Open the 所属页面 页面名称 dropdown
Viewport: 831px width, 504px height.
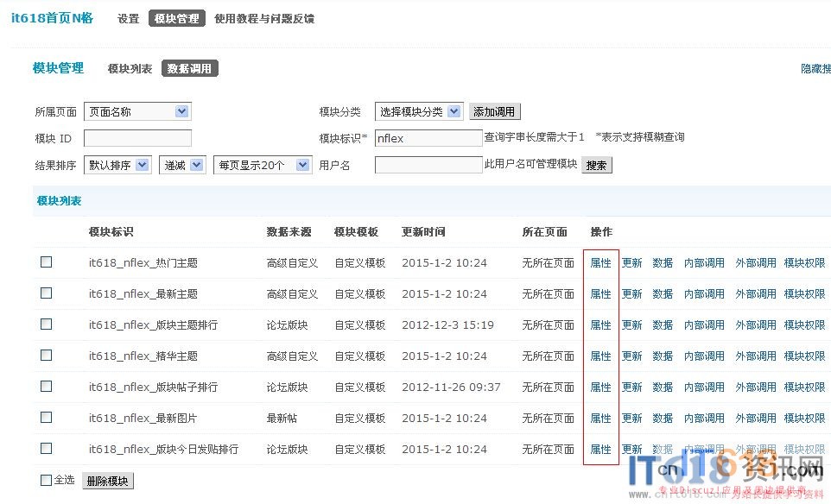pyautogui.click(x=137, y=111)
